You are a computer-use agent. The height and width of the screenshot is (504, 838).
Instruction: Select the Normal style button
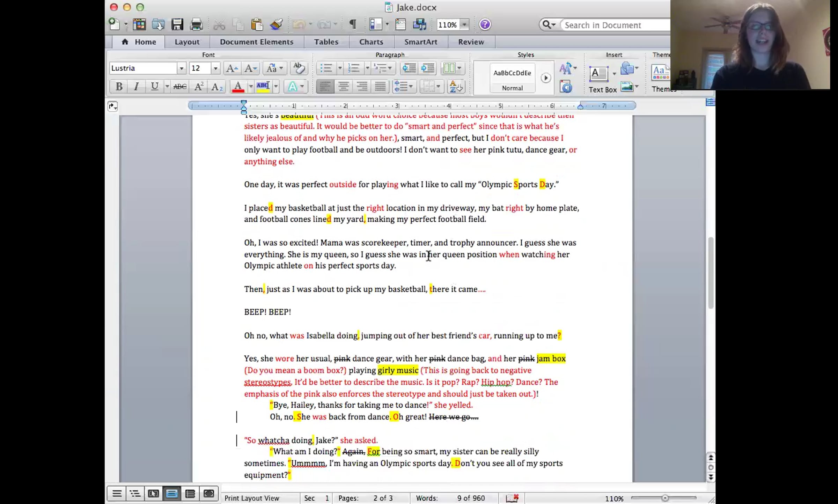(512, 79)
